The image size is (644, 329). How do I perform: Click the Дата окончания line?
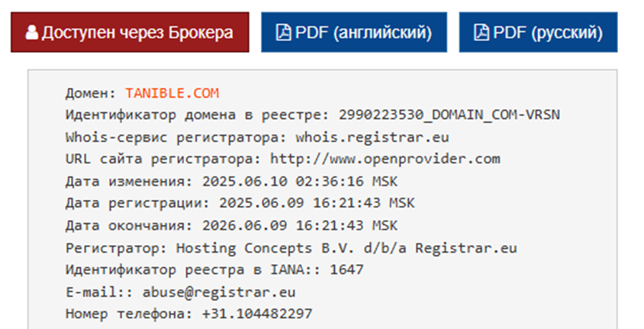232,225
